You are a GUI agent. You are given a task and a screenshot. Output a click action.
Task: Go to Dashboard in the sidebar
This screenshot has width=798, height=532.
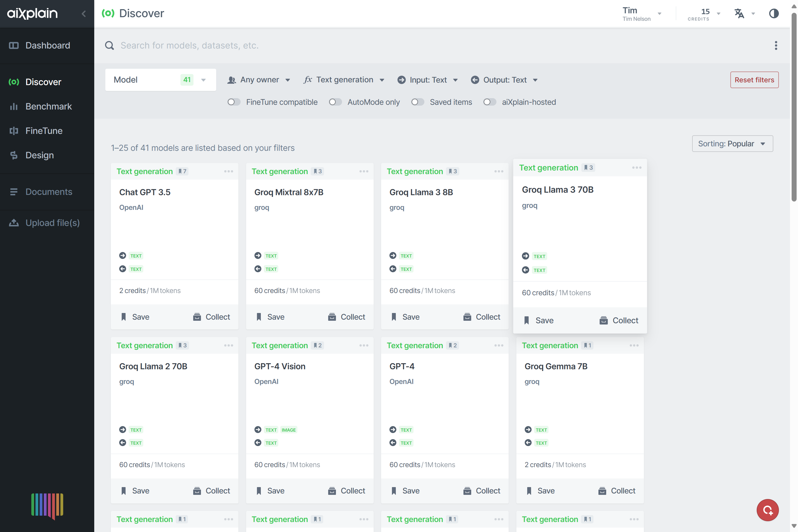coord(47,45)
